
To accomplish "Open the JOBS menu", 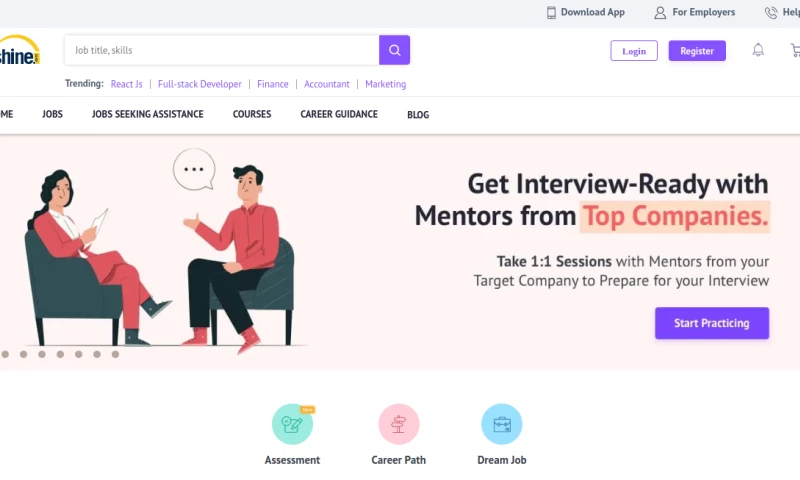I will click(x=53, y=114).
